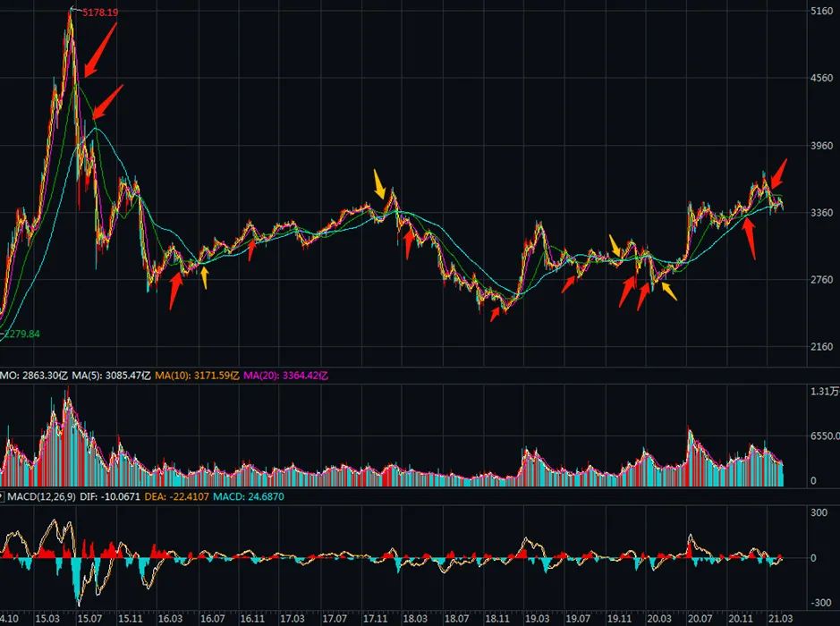The width and height of the screenshot is (840, 626).
Task: Click the green 2279.84 low price label
Action: point(21,334)
